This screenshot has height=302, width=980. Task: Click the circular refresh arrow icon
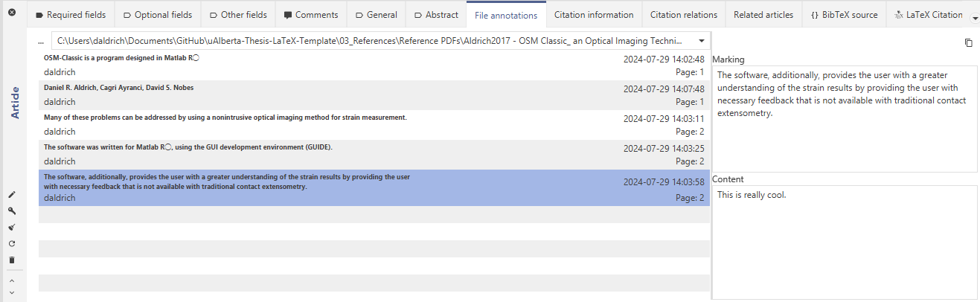pyautogui.click(x=11, y=244)
